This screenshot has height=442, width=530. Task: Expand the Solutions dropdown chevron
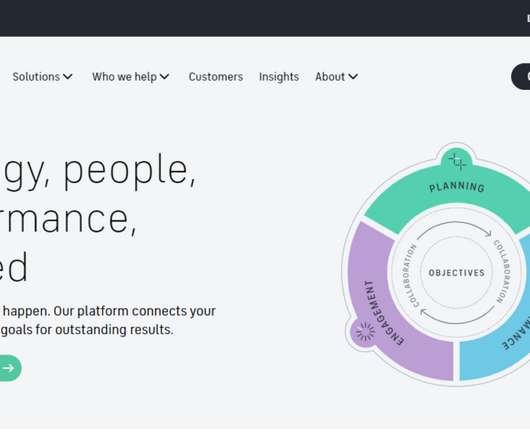(68, 77)
